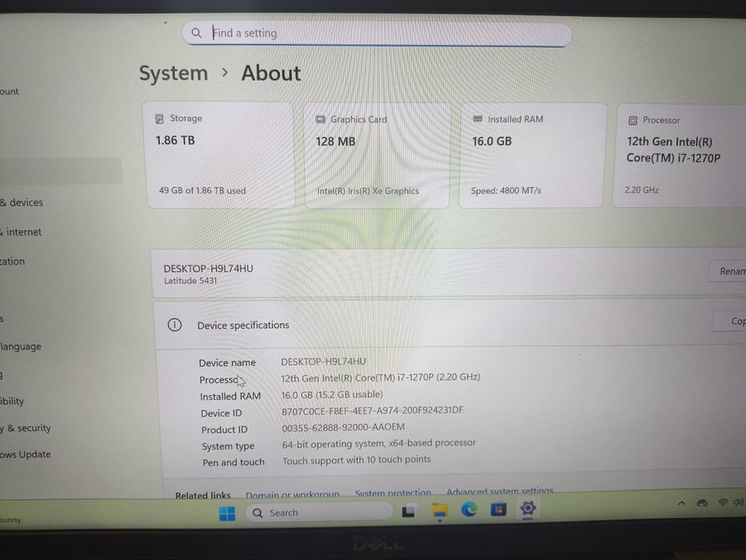Open File Explorer from taskbar
The height and width of the screenshot is (560, 746).
[x=439, y=511]
